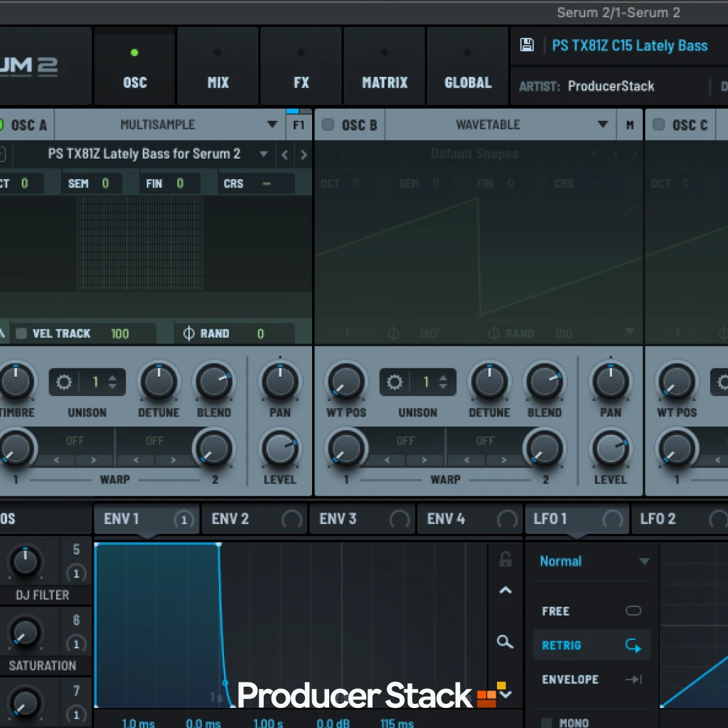Select FREE LFO trigger mode
The width and height of the screenshot is (728, 728).
click(591, 611)
